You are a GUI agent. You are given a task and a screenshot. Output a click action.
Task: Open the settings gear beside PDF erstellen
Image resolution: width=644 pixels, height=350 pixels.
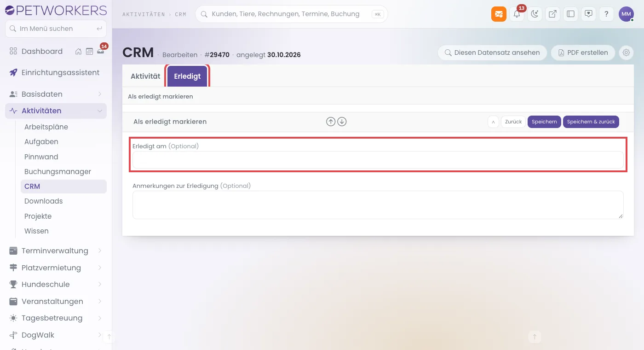[x=626, y=52]
